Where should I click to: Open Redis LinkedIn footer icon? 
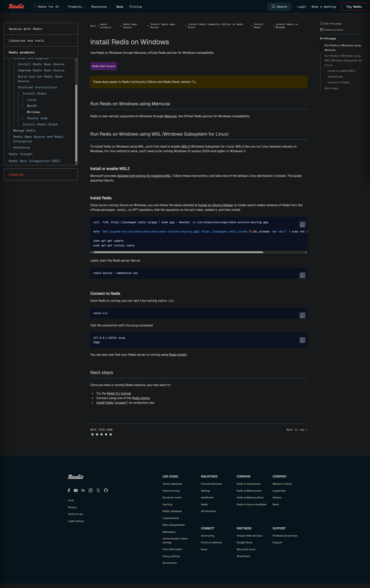tap(83, 490)
